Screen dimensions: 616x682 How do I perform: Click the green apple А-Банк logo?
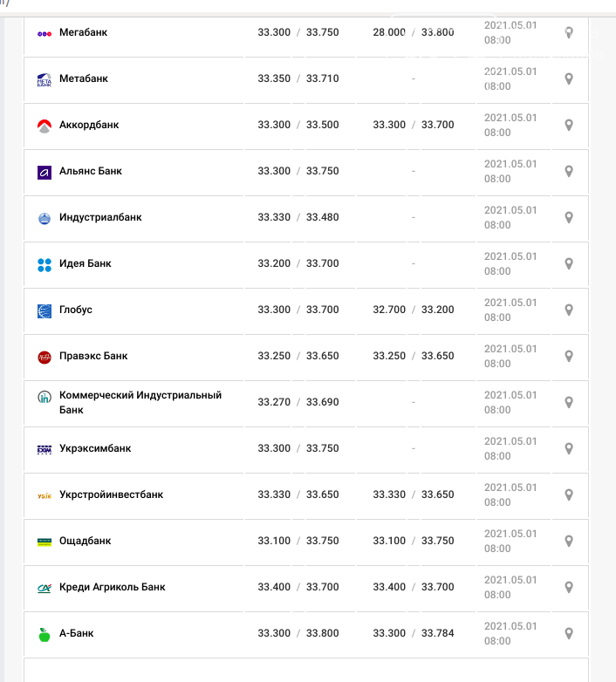44,634
